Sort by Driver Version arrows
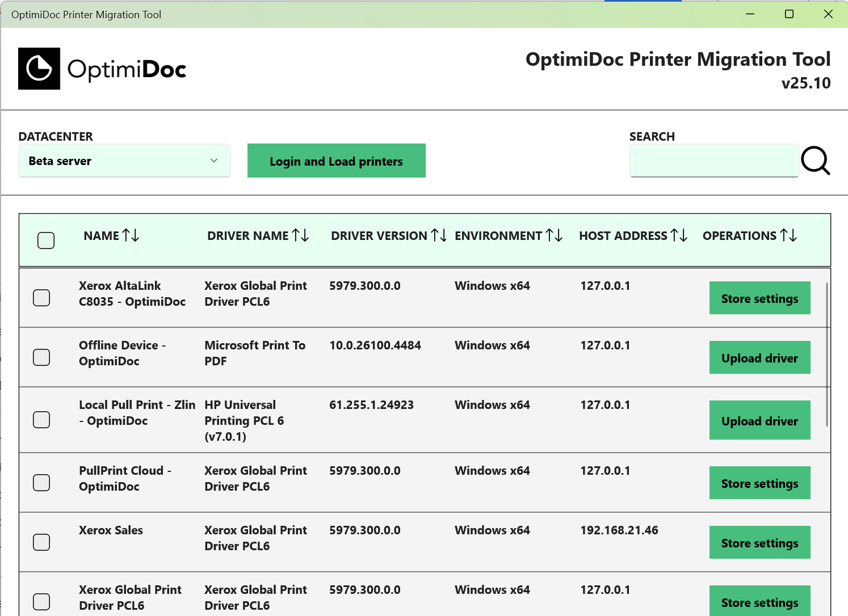The height and width of the screenshot is (616, 848). [x=439, y=235]
